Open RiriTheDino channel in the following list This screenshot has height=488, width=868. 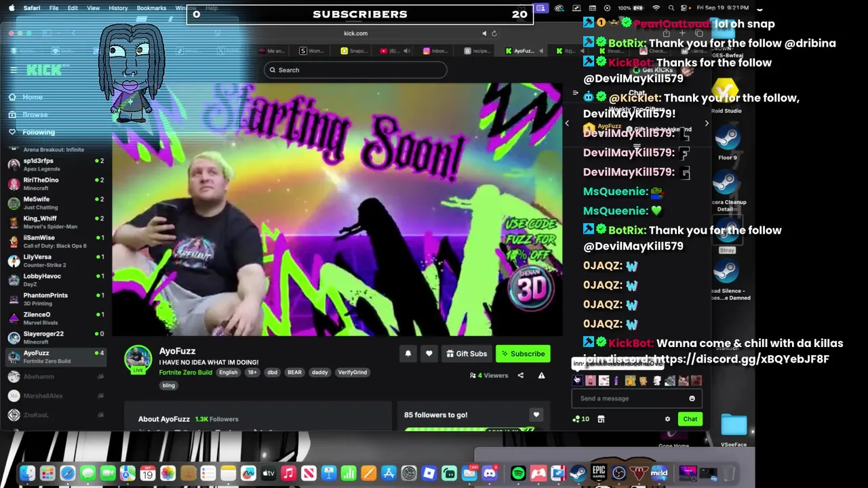pyautogui.click(x=56, y=184)
